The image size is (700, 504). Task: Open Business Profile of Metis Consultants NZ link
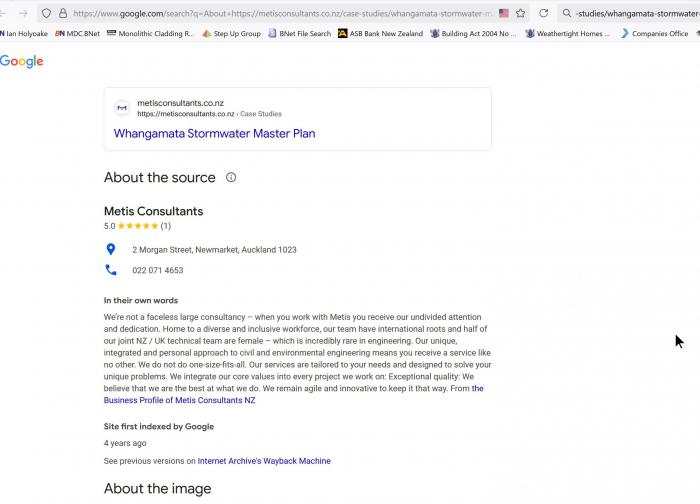click(179, 400)
